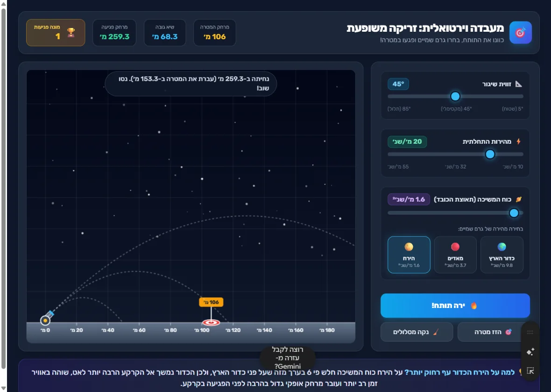Viewport: 551px width, 392px height.
Task: Click the 85° (תלול) slider end label
Action: 399,109
